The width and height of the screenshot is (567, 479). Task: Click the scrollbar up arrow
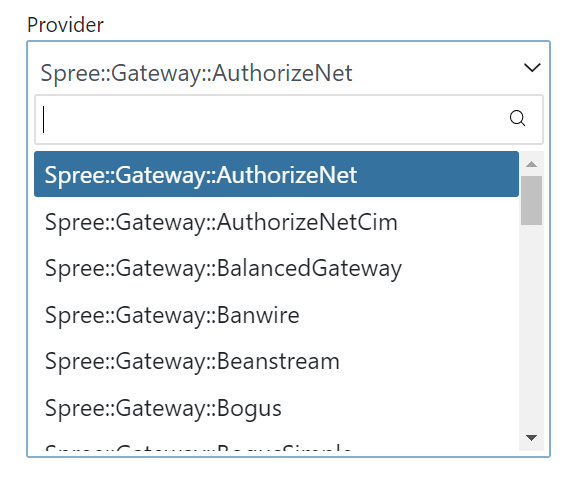[x=531, y=164]
